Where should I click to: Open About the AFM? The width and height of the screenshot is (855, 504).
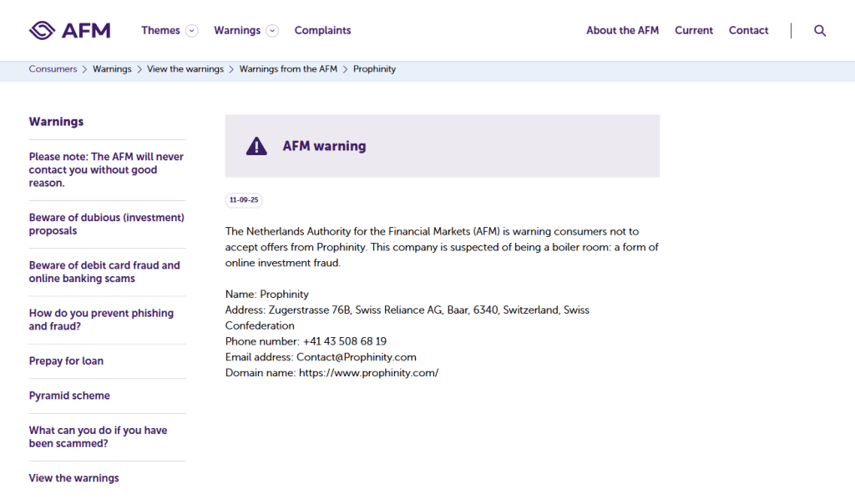click(623, 31)
